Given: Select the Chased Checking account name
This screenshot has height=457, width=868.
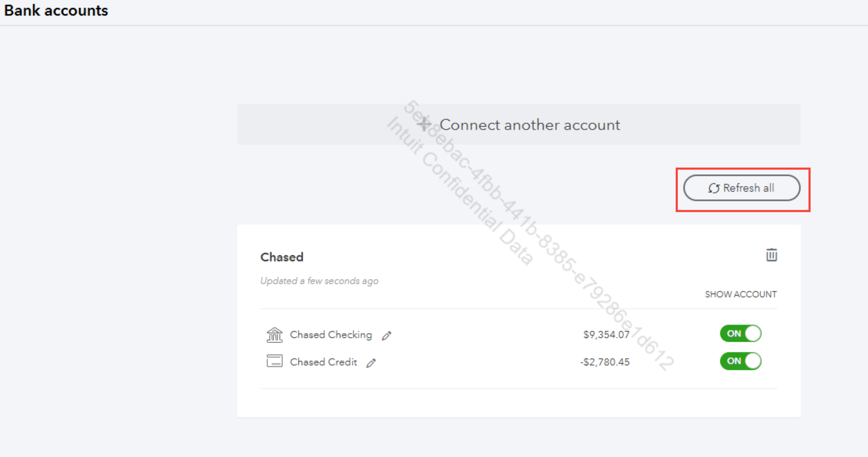Looking at the screenshot, I should (x=331, y=335).
